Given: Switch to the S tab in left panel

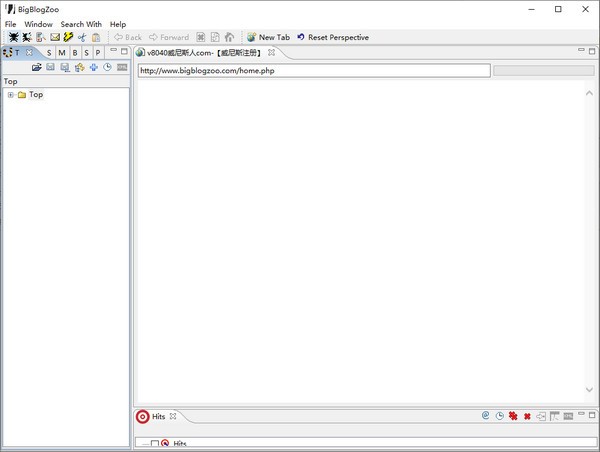Looking at the screenshot, I should (x=49, y=52).
